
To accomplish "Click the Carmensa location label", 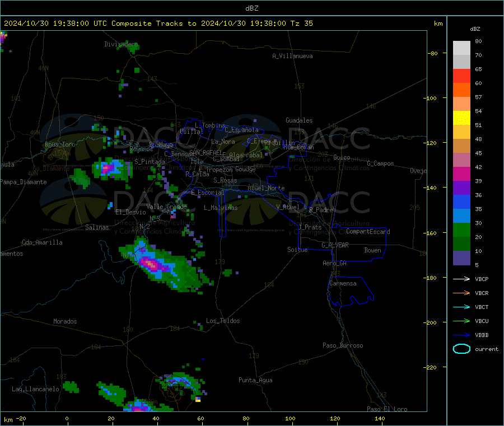I will click(x=343, y=283).
